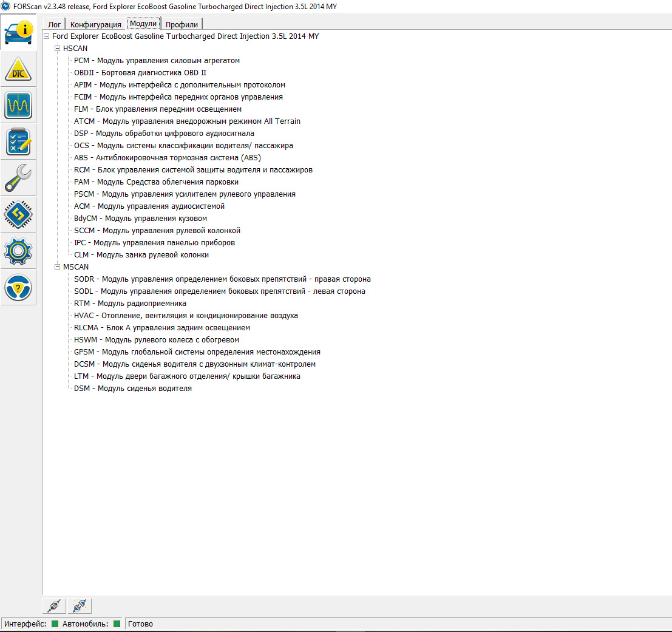Switch to the Конфигурация tab
Viewport: 672px width, 632px height.
click(x=95, y=24)
